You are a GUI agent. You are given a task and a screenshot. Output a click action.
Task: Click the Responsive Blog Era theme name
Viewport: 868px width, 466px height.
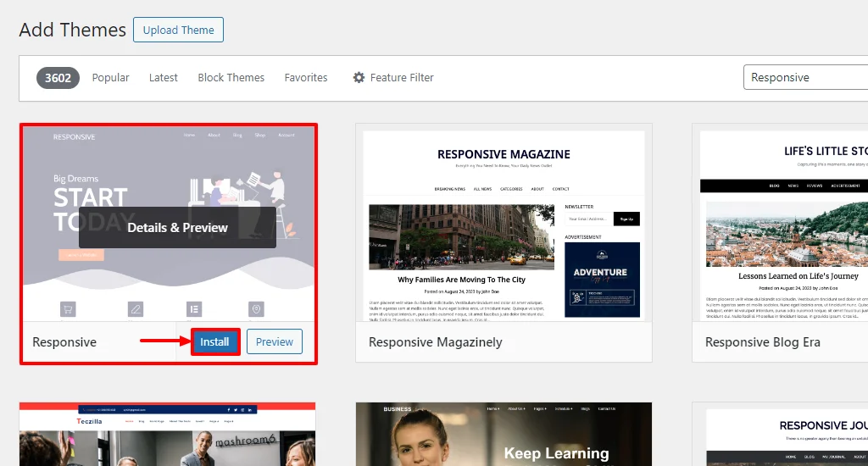pos(763,342)
